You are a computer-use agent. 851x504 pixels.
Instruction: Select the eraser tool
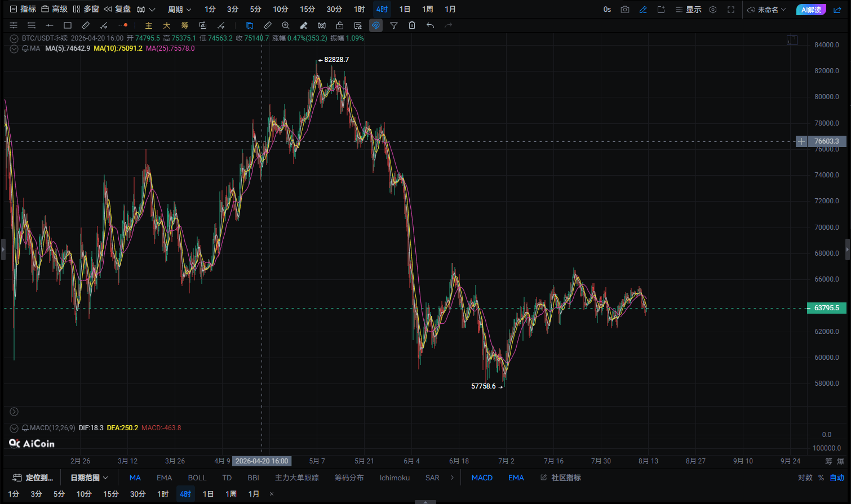(304, 25)
